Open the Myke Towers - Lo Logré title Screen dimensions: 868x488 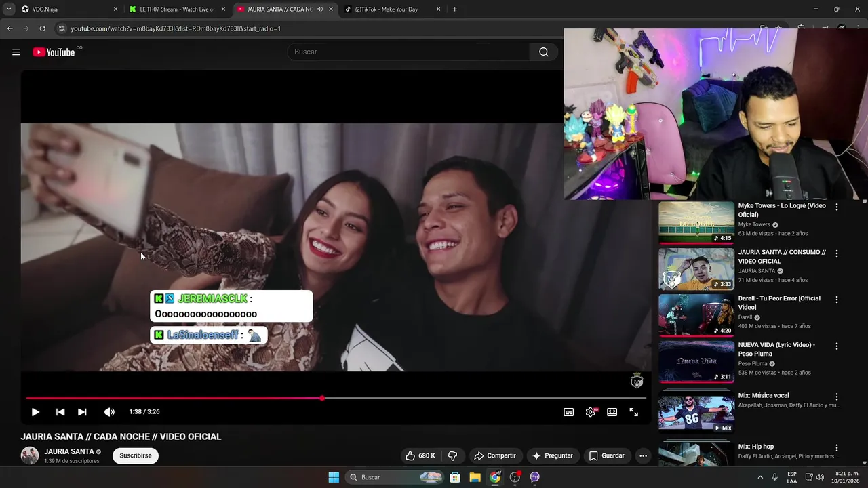782,210
